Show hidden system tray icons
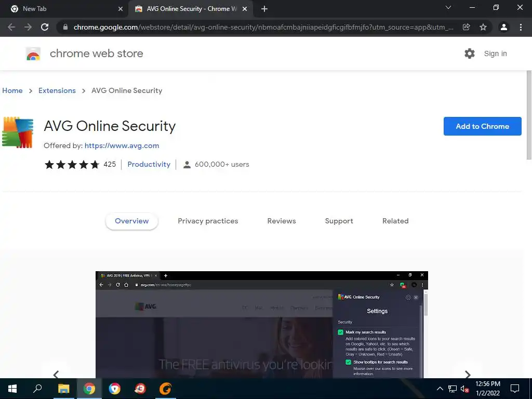This screenshot has height=399, width=532. coord(440,389)
